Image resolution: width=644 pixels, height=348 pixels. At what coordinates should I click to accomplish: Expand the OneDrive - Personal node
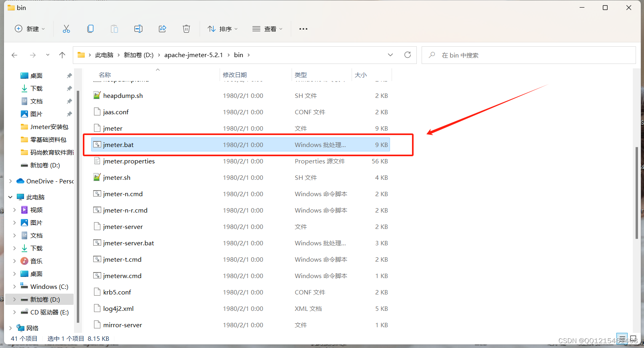[10, 181]
